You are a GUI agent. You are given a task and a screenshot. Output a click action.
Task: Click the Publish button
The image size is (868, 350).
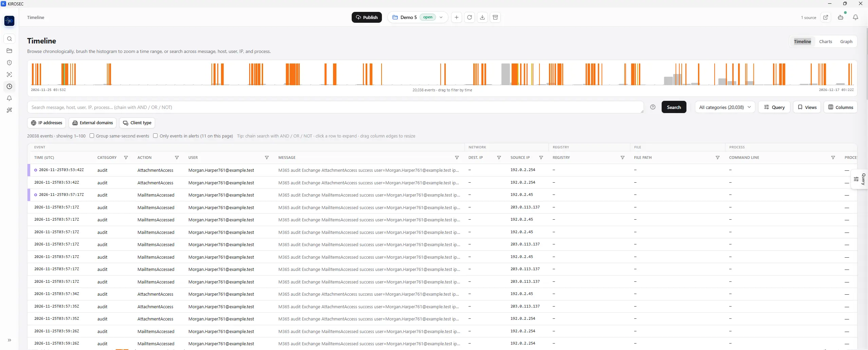coord(367,17)
